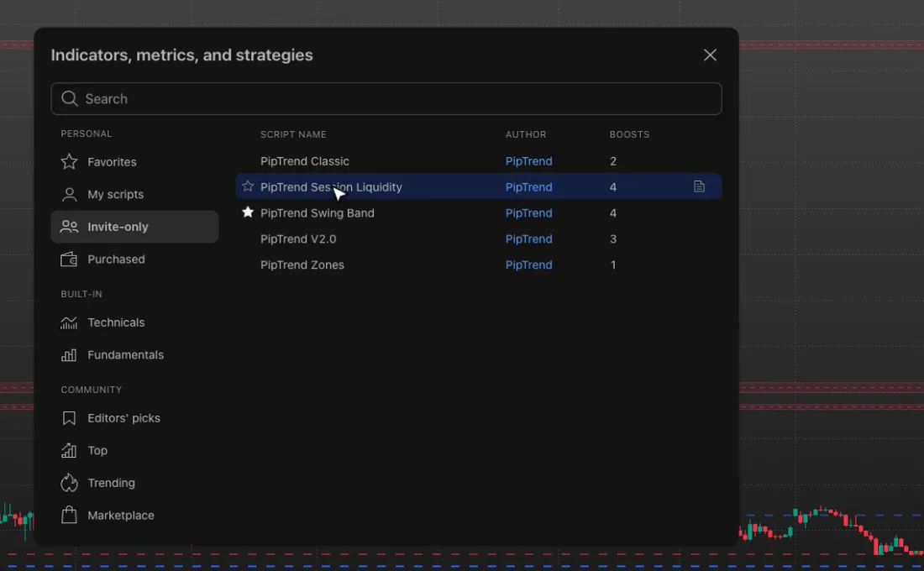924x571 pixels.
Task: Open the Technicals built-in category
Action: [x=134, y=322]
